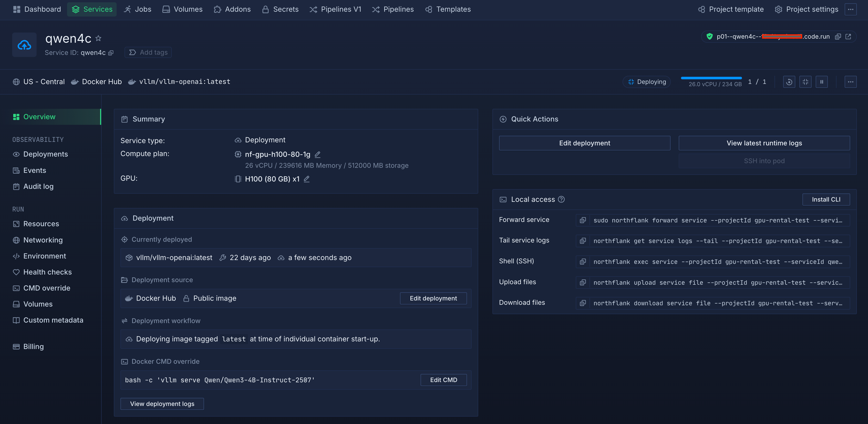868x424 pixels.
Task: Open the Pipelines tab
Action: click(393, 9)
